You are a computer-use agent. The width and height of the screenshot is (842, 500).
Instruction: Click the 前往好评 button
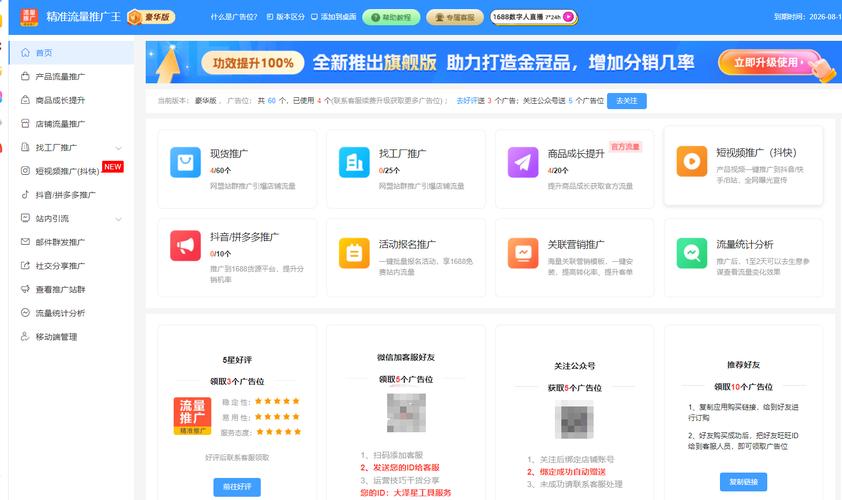tap(237, 487)
